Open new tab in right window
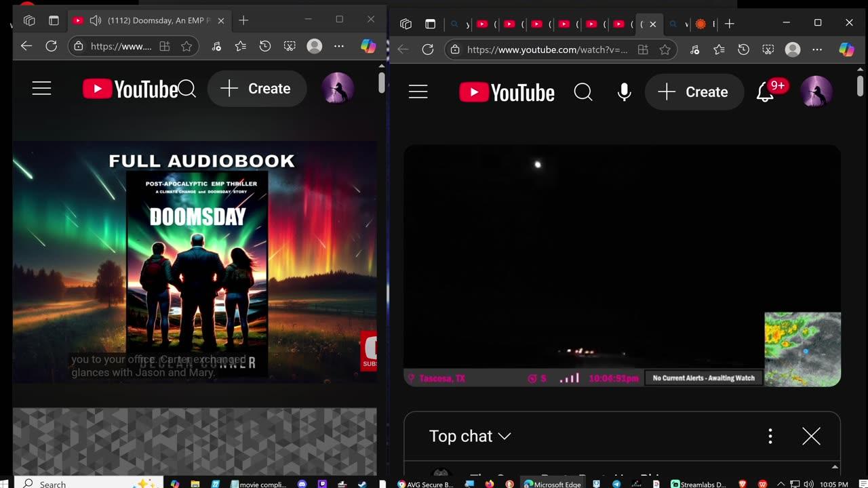868x488 pixels. (729, 24)
